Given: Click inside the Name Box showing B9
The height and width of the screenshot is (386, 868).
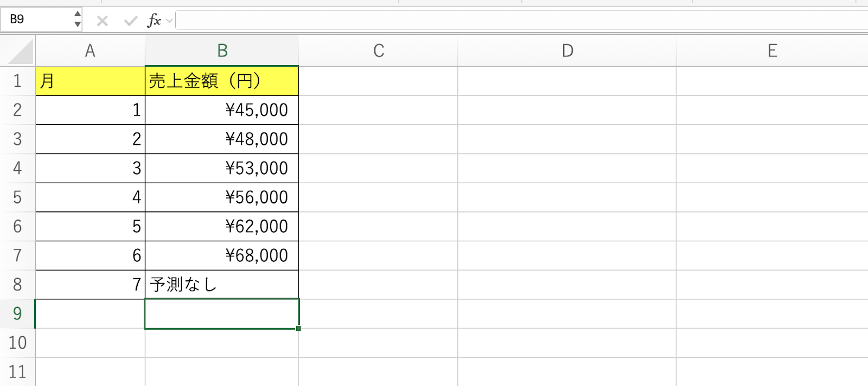Looking at the screenshot, I should tap(38, 20).
